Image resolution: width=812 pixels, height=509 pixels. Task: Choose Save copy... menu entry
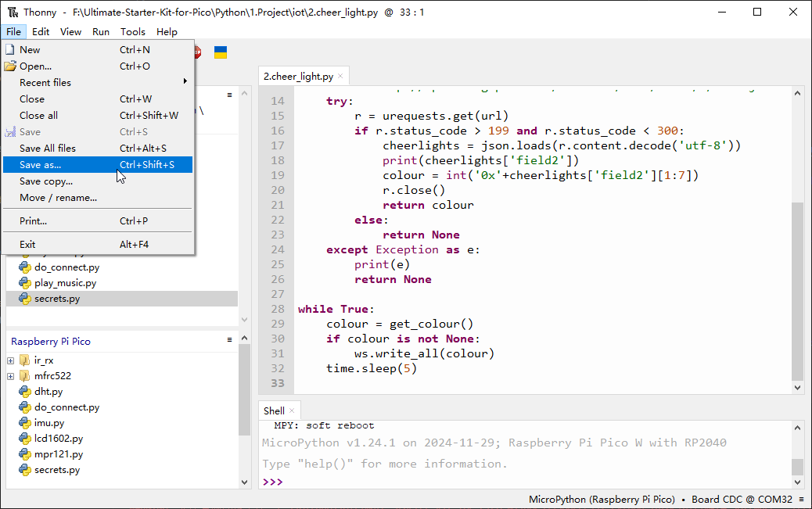[98, 181]
